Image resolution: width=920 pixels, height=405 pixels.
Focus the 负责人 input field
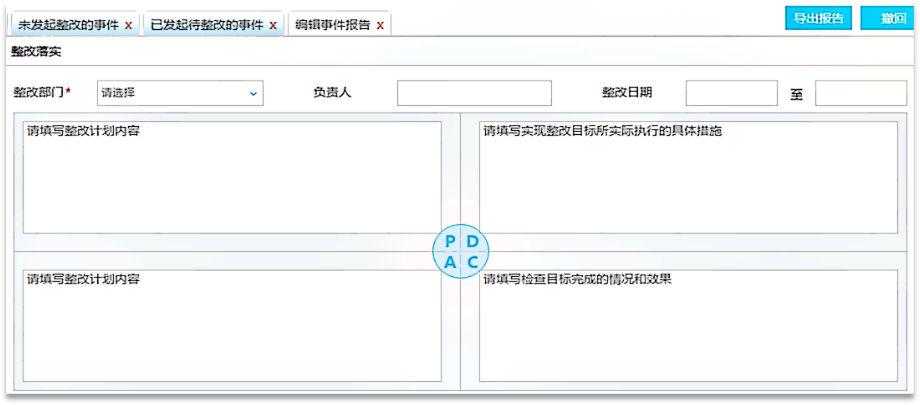(x=474, y=93)
